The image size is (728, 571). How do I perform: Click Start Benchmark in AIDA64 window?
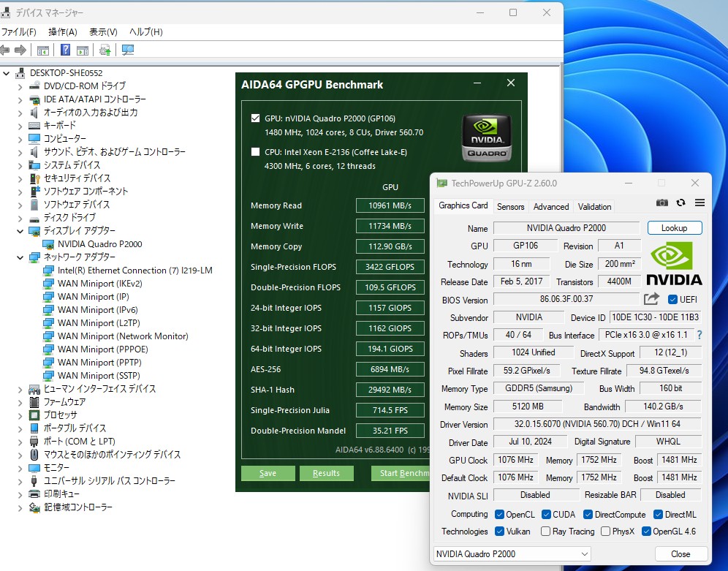pos(401,473)
